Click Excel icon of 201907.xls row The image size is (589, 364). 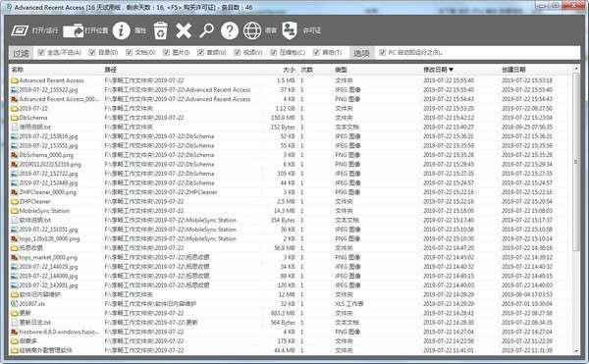click(15, 304)
